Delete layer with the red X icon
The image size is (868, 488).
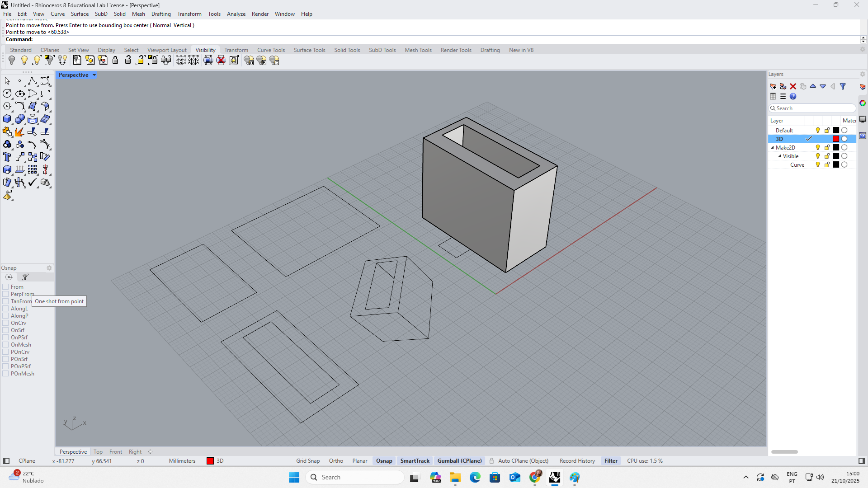click(793, 86)
